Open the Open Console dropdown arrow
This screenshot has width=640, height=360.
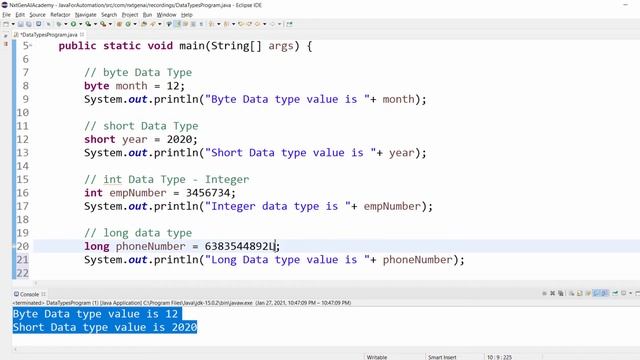pos(631,293)
